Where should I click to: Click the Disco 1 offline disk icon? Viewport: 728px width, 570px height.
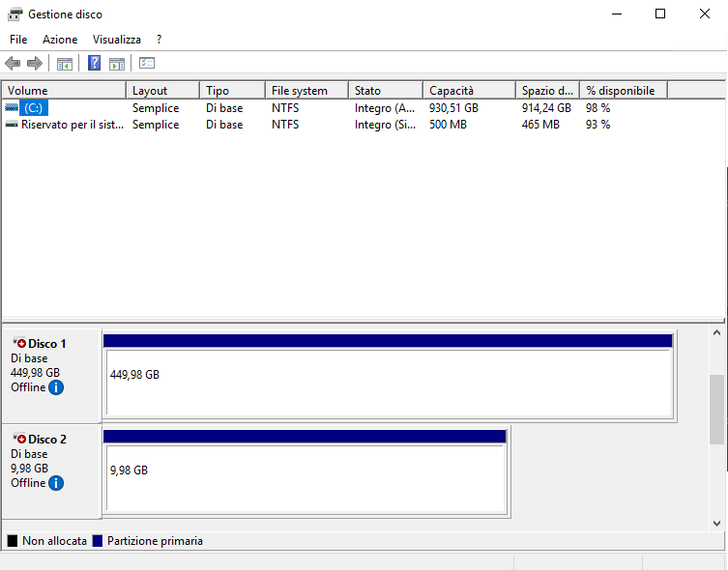(19, 343)
